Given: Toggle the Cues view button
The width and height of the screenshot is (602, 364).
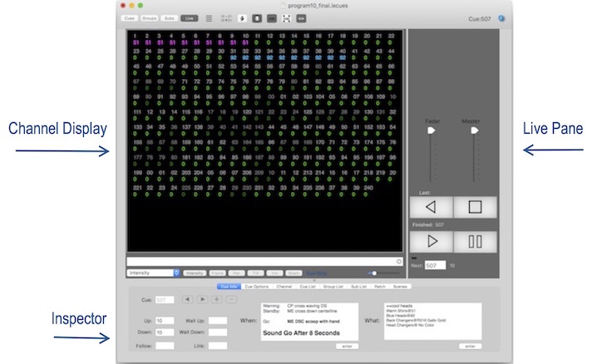Looking at the screenshot, I should tap(130, 18).
